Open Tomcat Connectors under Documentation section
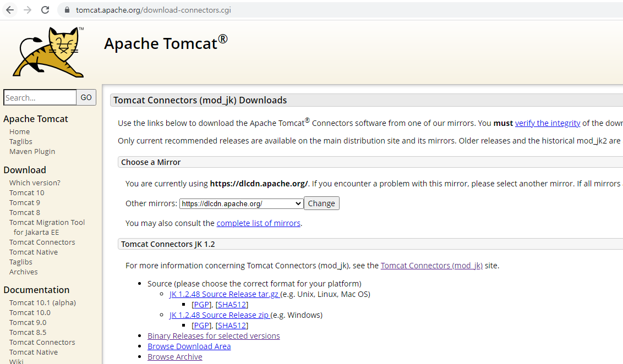 [42, 342]
